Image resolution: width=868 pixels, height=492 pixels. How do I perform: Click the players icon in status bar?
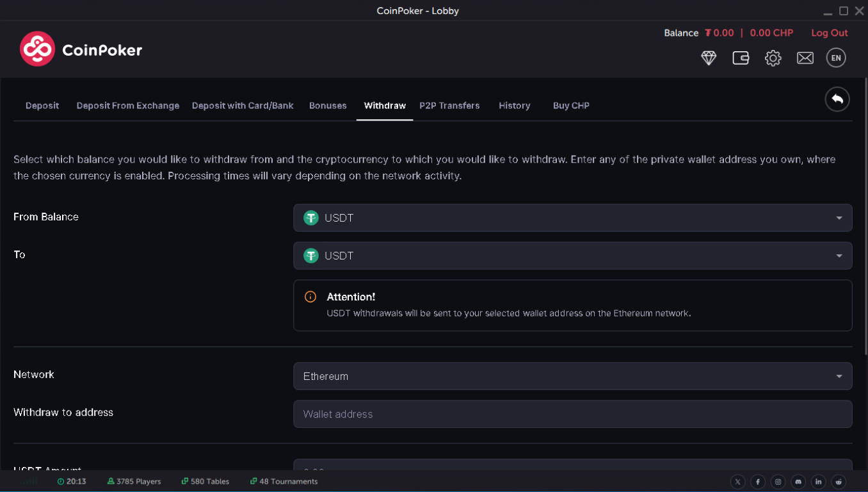click(x=111, y=481)
